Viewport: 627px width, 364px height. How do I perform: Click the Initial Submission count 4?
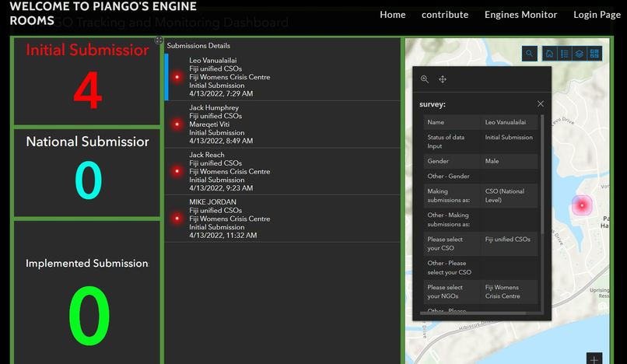tap(88, 90)
